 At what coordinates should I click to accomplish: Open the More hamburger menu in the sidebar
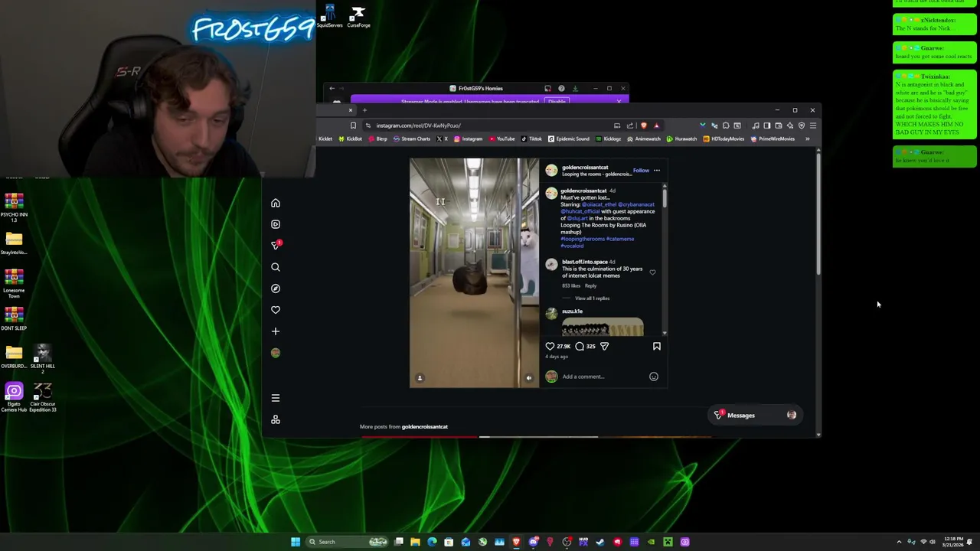(x=276, y=398)
